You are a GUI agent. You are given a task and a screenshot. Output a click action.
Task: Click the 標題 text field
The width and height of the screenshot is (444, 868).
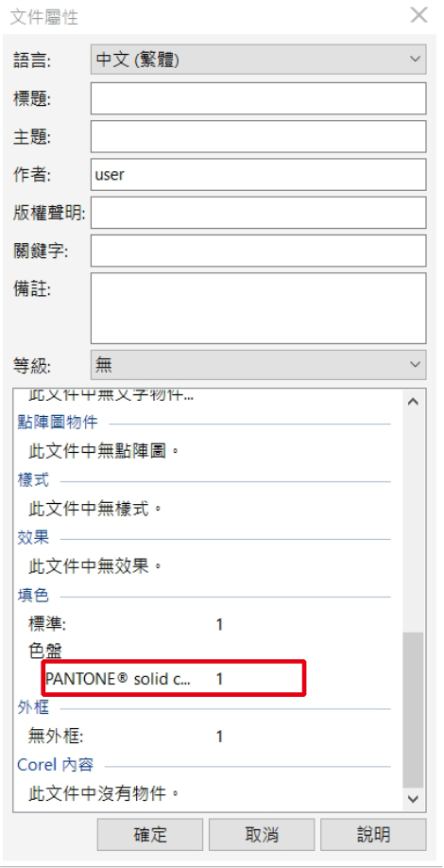258,98
